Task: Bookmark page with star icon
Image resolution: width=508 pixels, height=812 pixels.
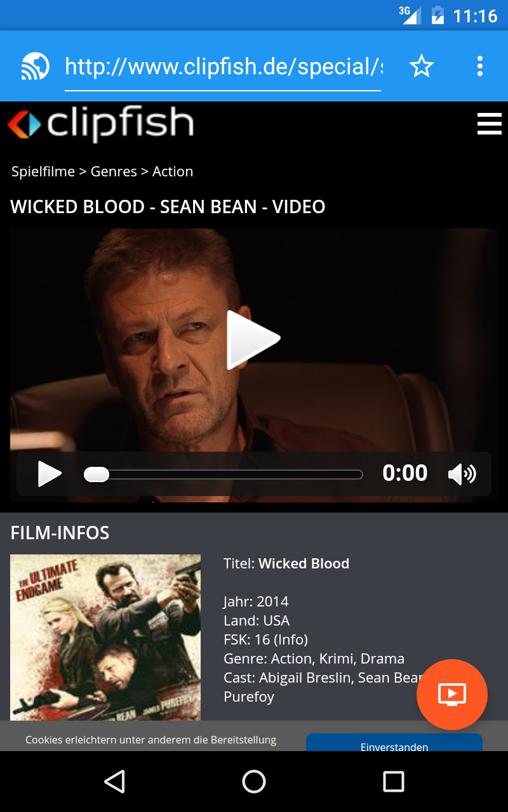Action: tap(421, 66)
